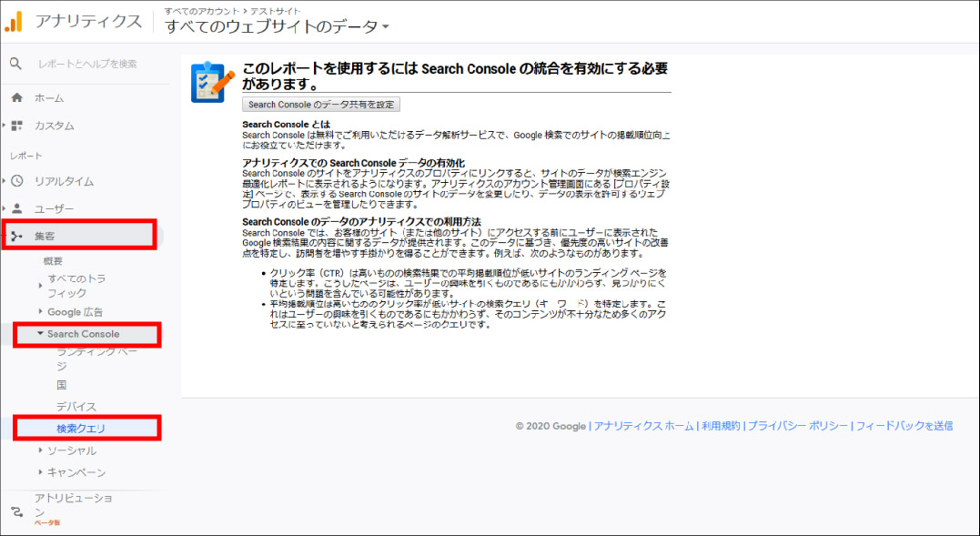Focus the レポートとヘルプを検索 search field
The height and width of the screenshot is (536, 980).
tap(87, 64)
